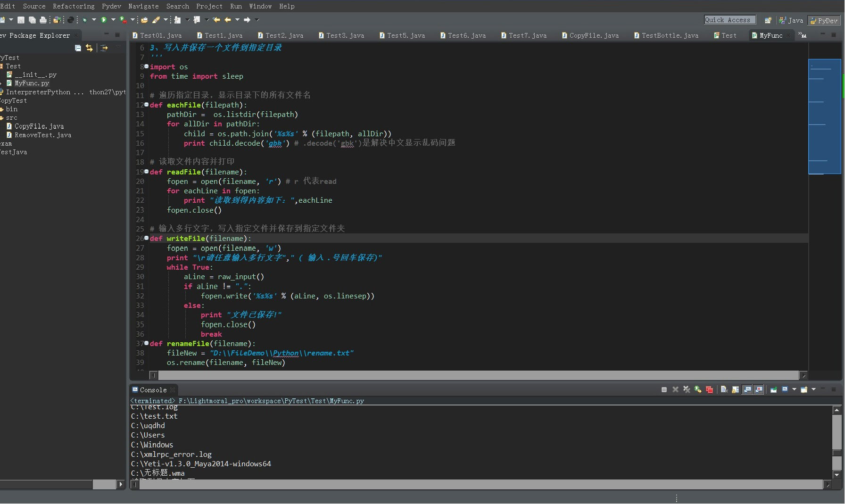
Task: Close the MyFunc editor tab
Action: [x=789, y=35]
